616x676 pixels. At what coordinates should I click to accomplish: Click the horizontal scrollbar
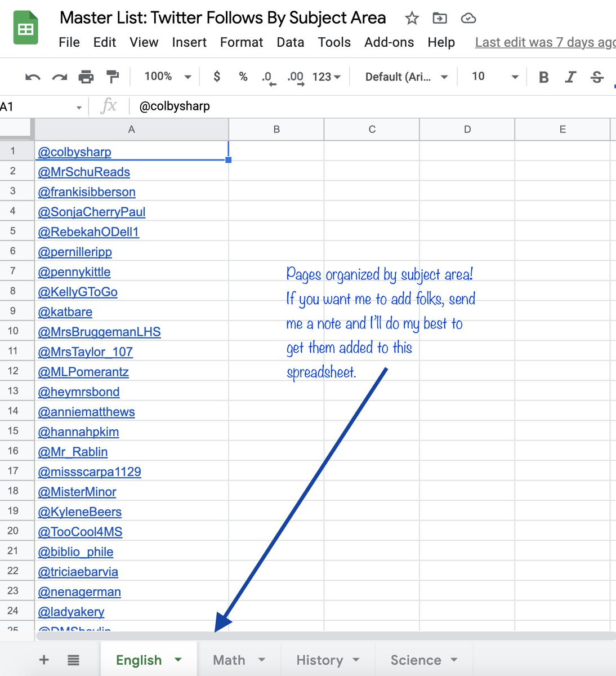325,636
